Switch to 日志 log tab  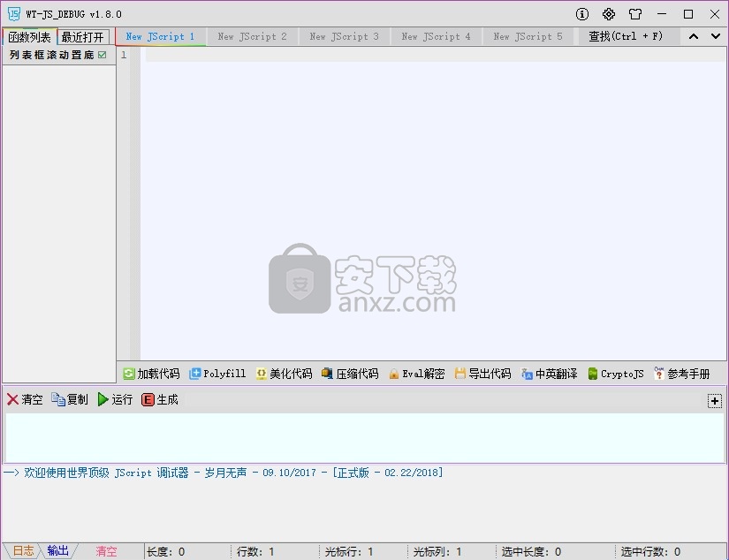coord(22,550)
